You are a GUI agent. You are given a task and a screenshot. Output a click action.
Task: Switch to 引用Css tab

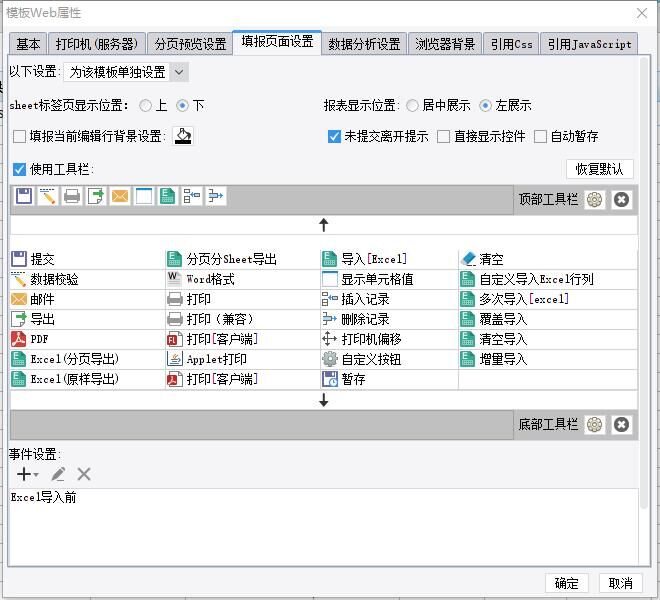(x=511, y=44)
